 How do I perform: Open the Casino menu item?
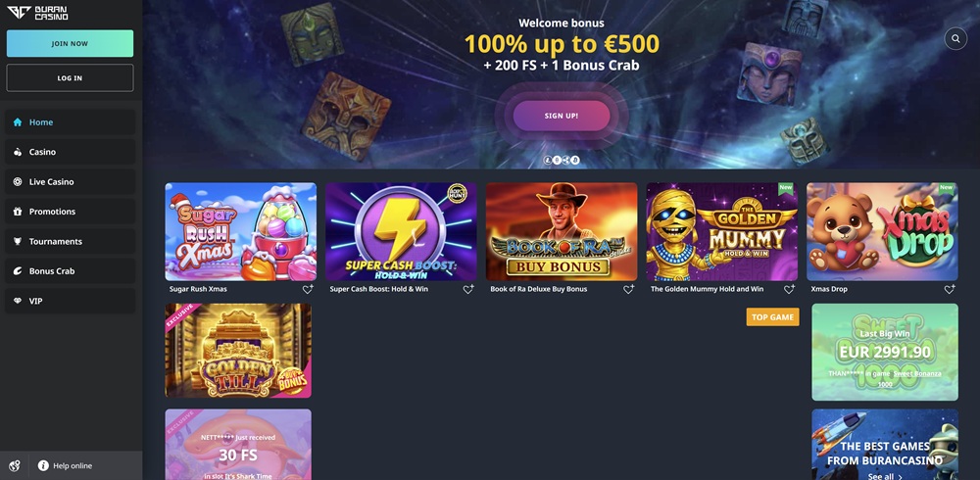point(70,152)
